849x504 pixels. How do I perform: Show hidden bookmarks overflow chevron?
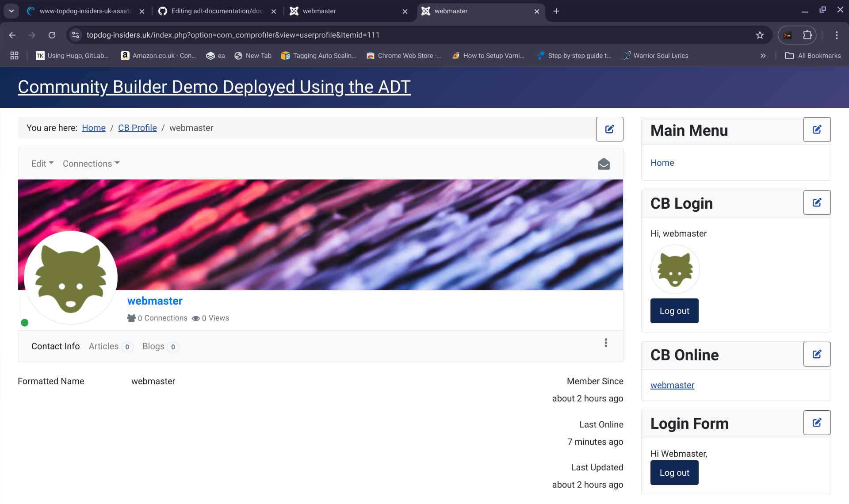point(763,56)
